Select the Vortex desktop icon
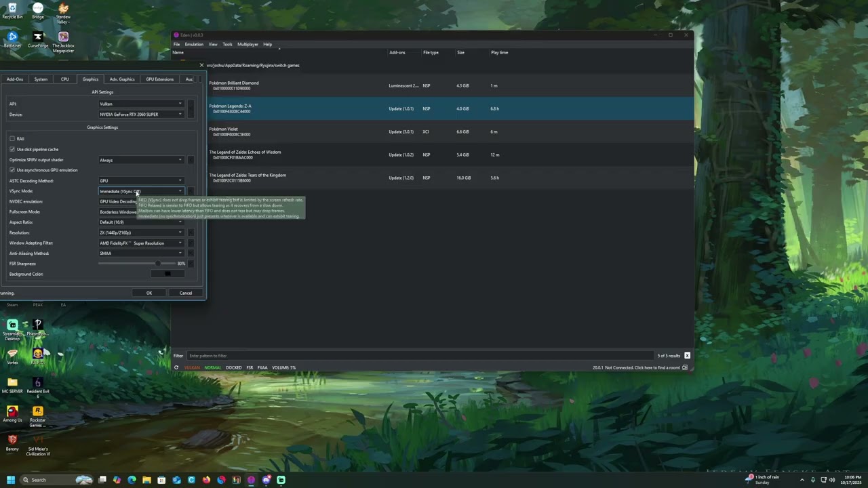Screen dimensions: 868x488 point(12,357)
